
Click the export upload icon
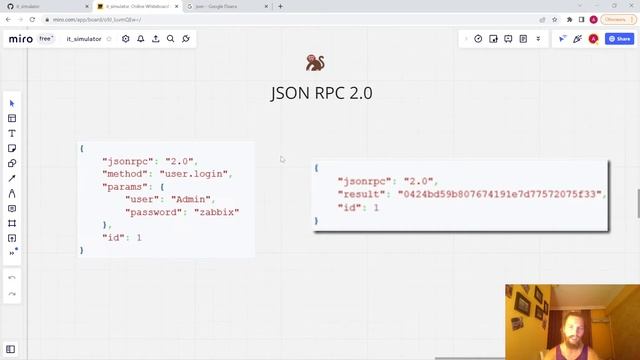click(156, 39)
